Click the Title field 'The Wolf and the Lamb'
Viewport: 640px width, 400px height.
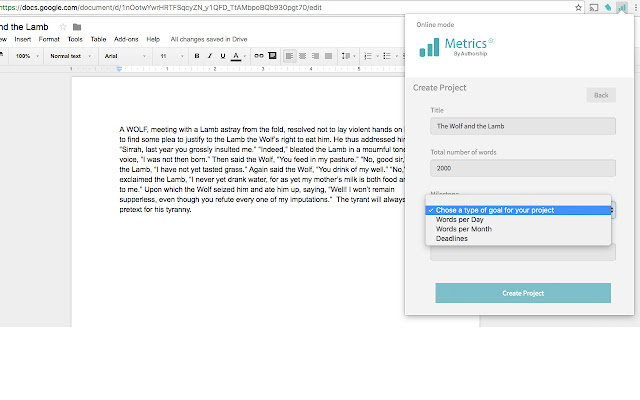[x=523, y=126]
